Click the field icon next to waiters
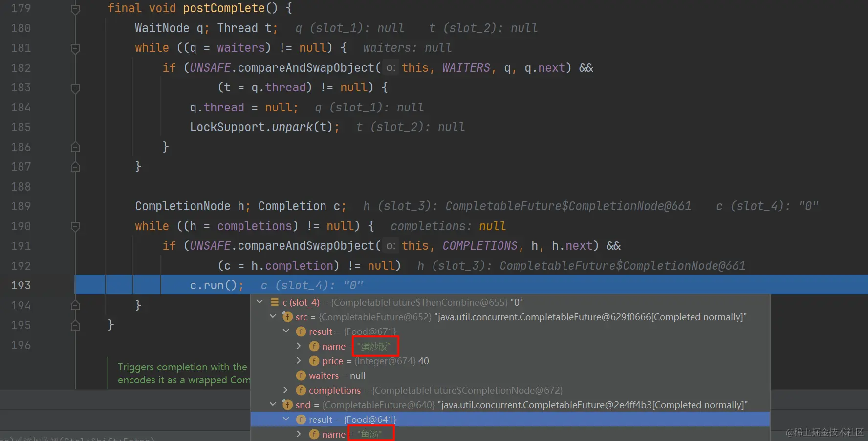Image resolution: width=868 pixels, height=441 pixels. point(301,375)
